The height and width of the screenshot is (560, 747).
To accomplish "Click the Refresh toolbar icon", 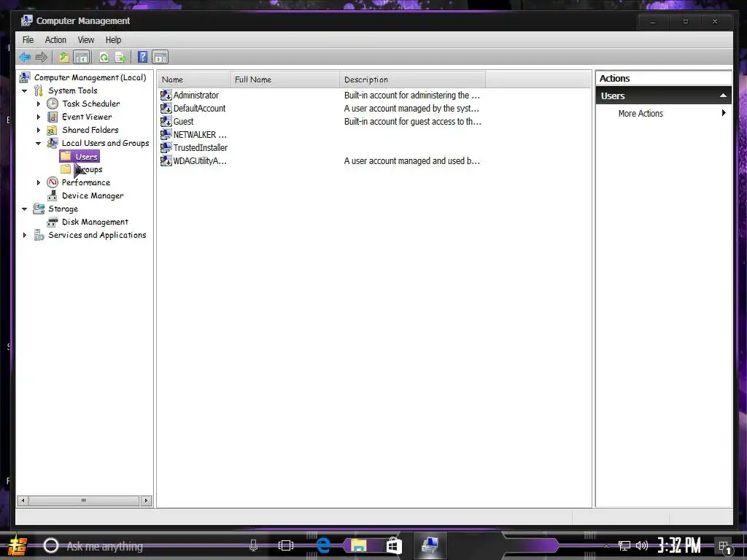I will click(104, 58).
